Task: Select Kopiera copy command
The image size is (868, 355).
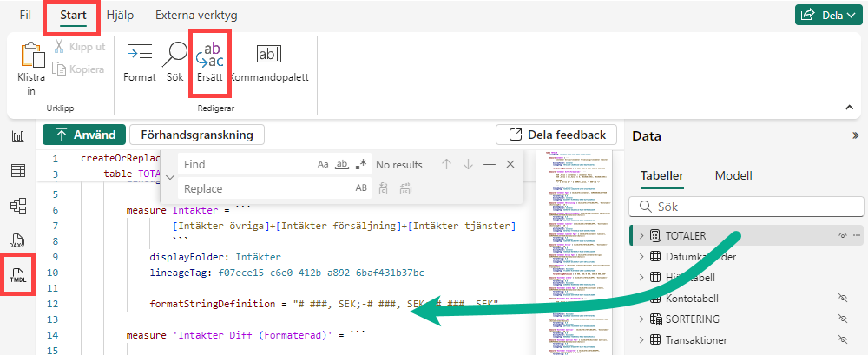Action: (x=78, y=69)
